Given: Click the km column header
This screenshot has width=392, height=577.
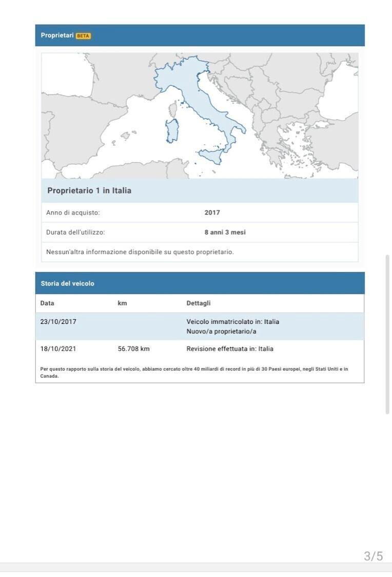Looking at the screenshot, I should (x=122, y=303).
